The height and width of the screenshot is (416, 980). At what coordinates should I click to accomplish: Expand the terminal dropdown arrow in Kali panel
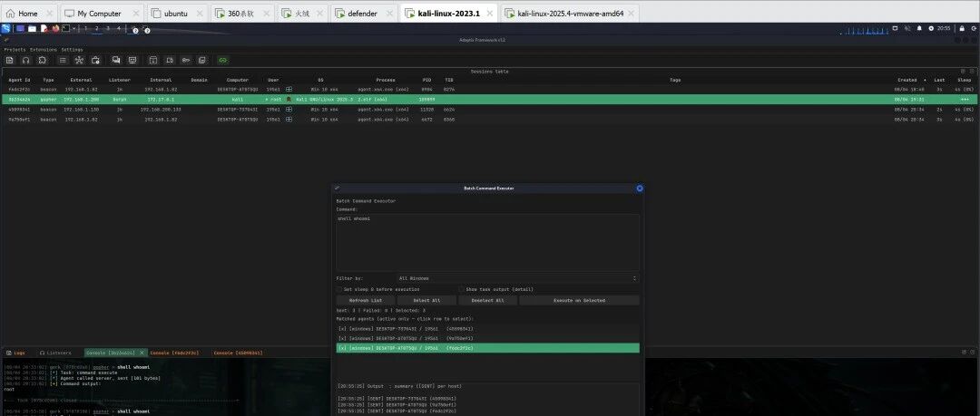(x=73, y=28)
